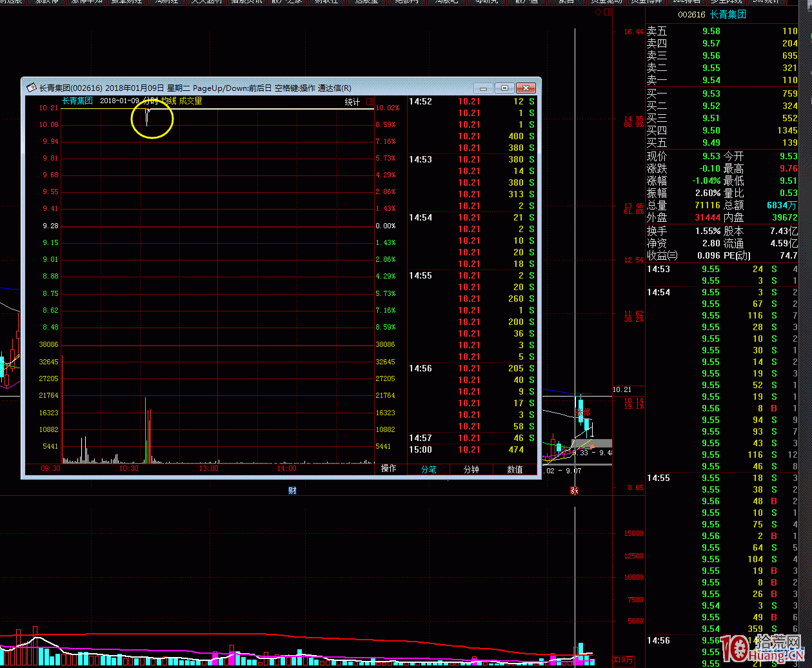Image resolution: width=812 pixels, height=668 pixels.
Task: Click the red square icon above the main chart
Action: tap(606, 12)
